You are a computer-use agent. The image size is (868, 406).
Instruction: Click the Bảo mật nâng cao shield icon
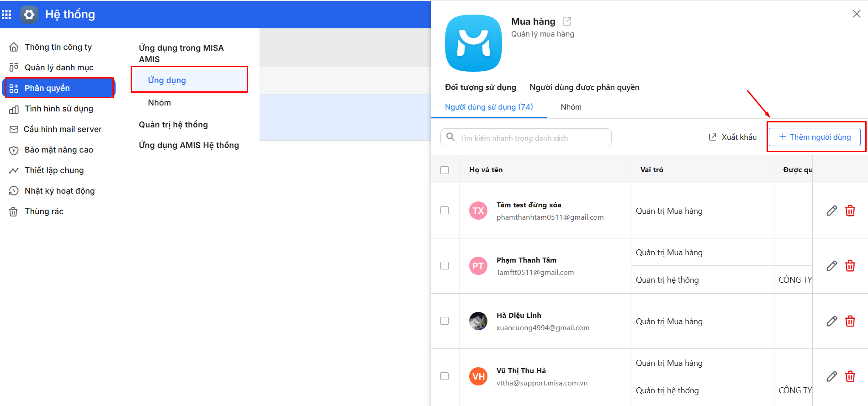[x=14, y=150]
